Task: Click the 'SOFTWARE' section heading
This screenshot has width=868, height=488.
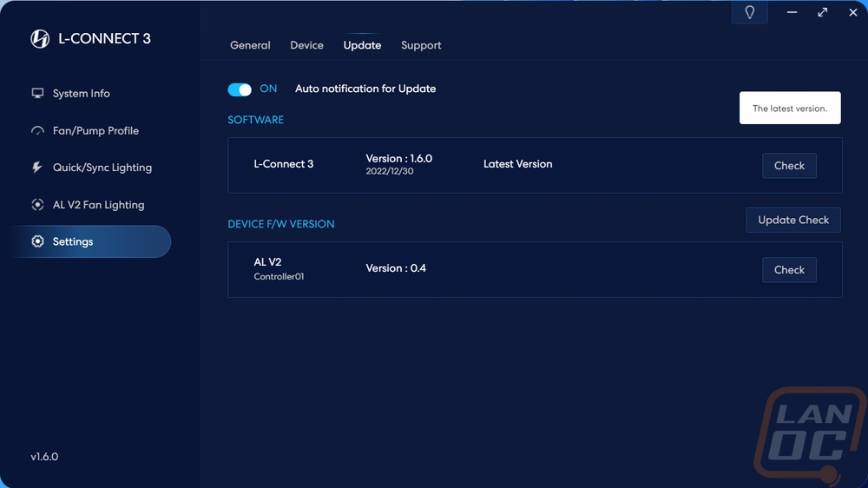Action: click(256, 120)
